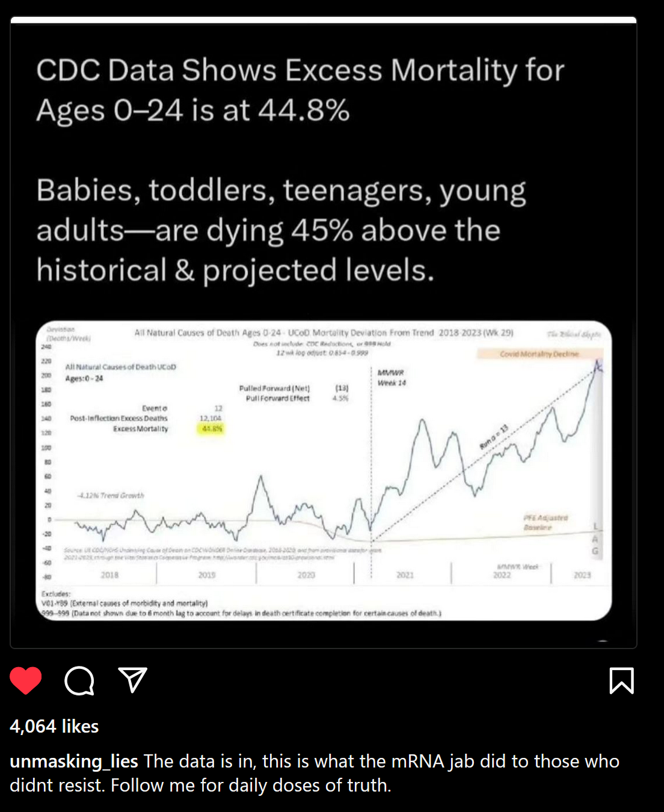Save post with bookmark icon
This screenshot has height=812, width=664.
[x=621, y=680]
